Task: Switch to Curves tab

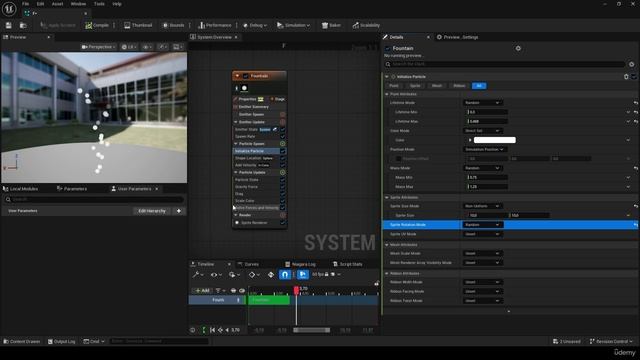Action: pos(248,264)
